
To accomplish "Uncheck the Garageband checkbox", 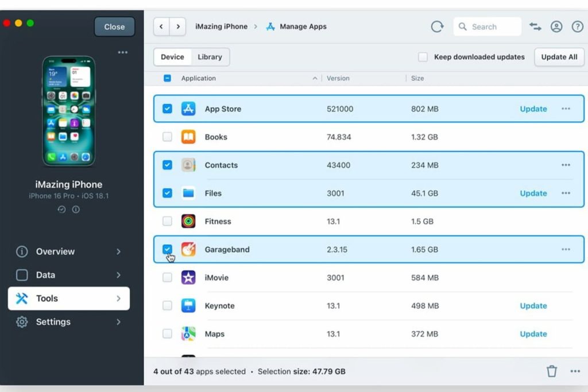I will click(167, 249).
